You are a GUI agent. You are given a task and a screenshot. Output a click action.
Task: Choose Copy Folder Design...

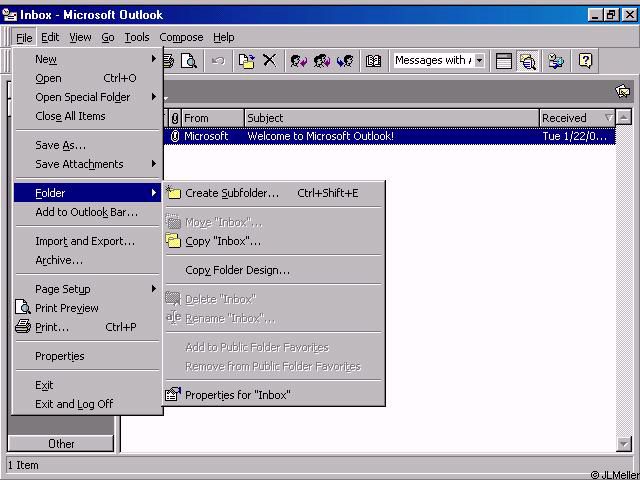tap(273, 270)
